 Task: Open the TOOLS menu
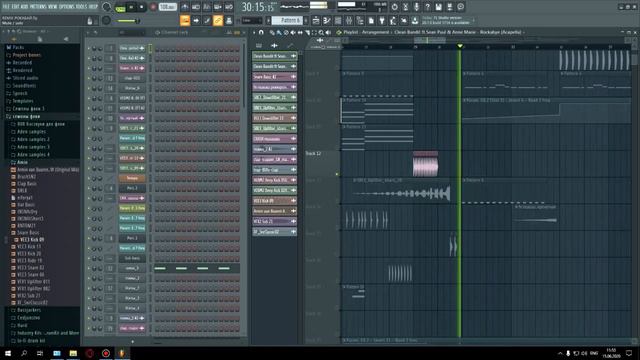(82, 7)
